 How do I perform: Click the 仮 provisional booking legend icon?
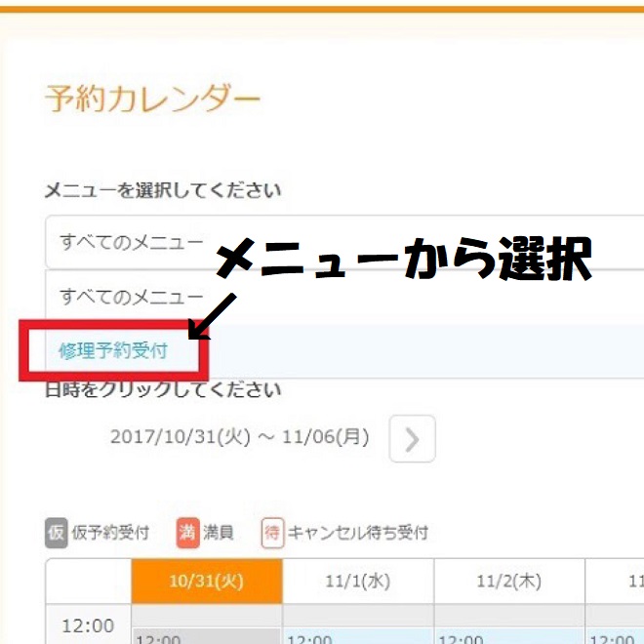point(56,533)
